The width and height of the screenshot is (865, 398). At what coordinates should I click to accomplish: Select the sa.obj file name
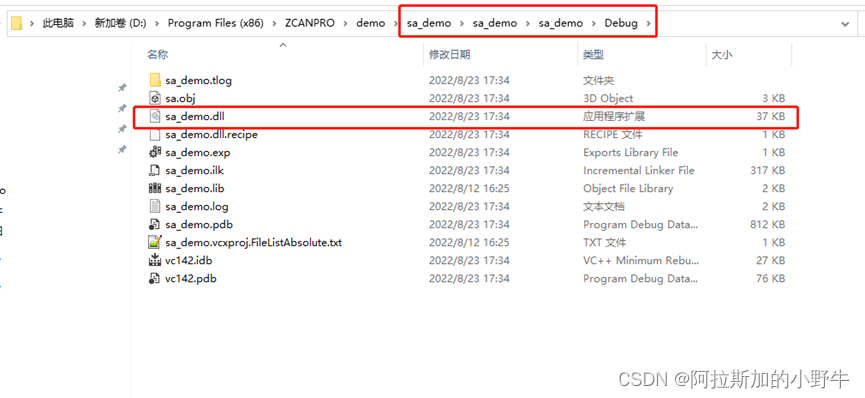click(x=180, y=99)
